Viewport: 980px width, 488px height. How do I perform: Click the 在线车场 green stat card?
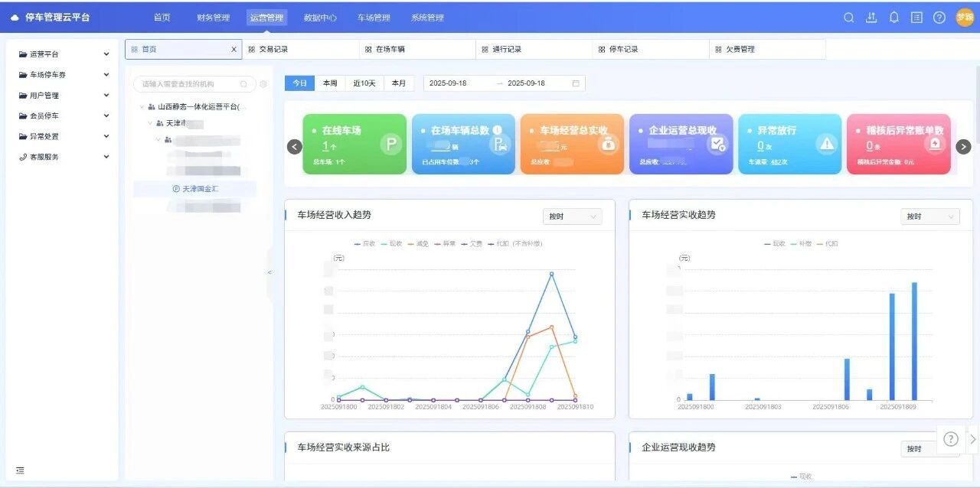point(354,144)
